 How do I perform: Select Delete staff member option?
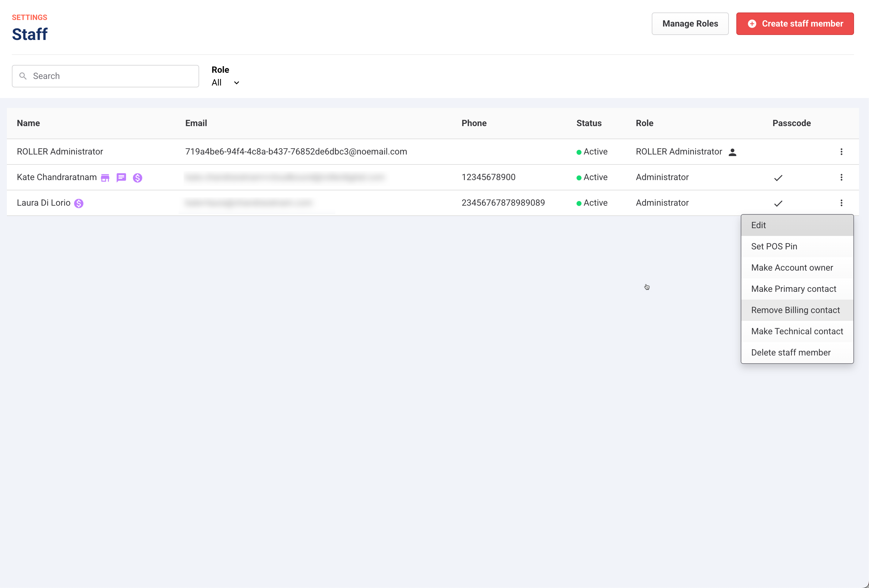click(797, 352)
